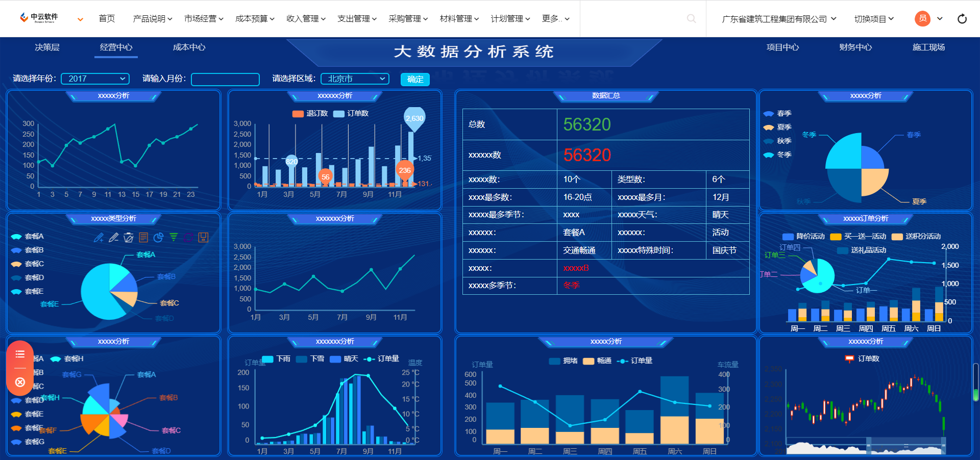This screenshot has width=980, height=460.
Task: Click the orange save-as-image icon
Action: coord(203,237)
